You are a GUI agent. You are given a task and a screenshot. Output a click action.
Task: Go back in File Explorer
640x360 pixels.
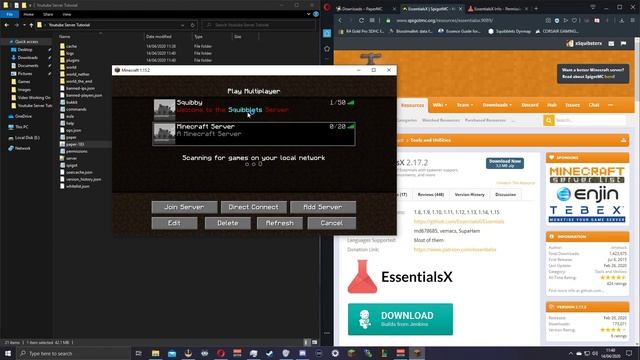(x=7, y=25)
